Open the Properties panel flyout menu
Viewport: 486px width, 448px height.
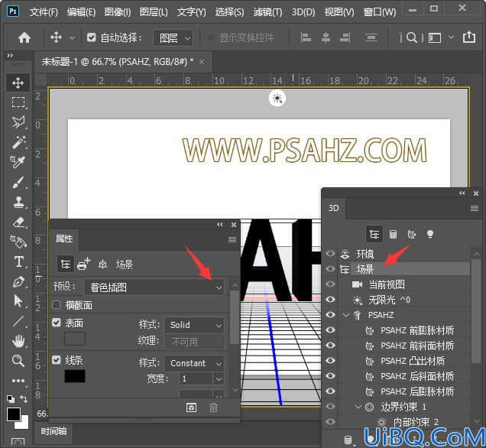click(x=232, y=239)
